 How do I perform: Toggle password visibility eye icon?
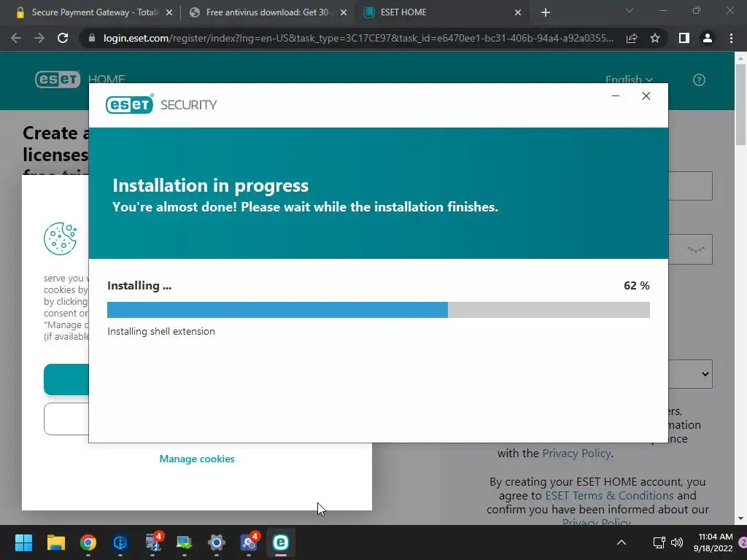pyautogui.click(x=696, y=249)
